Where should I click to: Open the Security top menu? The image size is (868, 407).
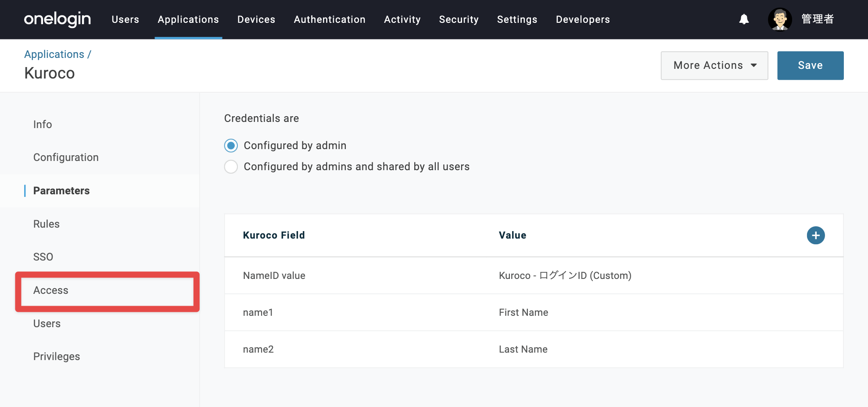[459, 19]
